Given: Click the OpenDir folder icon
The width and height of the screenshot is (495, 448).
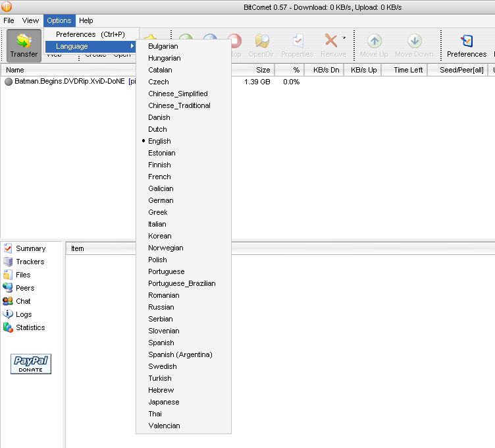Looking at the screenshot, I should pos(262,42).
